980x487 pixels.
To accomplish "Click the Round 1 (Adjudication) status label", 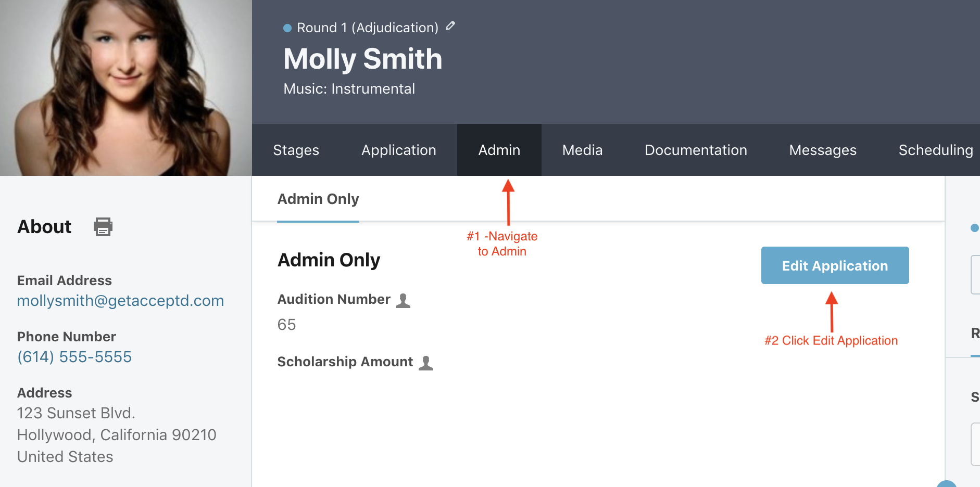I will tap(368, 28).
